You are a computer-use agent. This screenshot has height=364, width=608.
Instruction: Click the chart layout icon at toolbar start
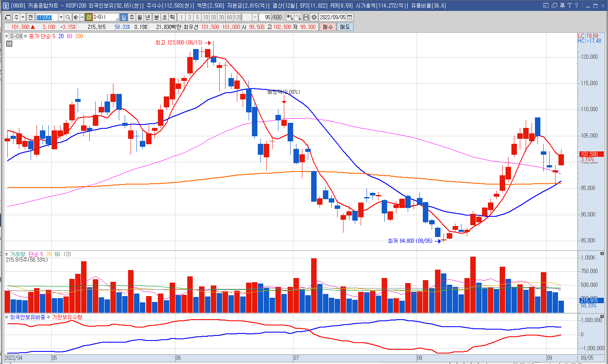coord(8,17)
